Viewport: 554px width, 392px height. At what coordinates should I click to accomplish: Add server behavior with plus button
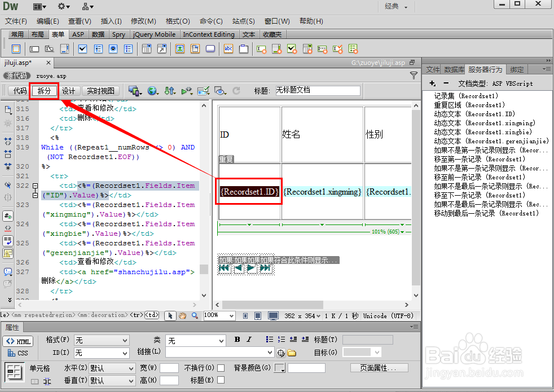pyautogui.click(x=433, y=83)
